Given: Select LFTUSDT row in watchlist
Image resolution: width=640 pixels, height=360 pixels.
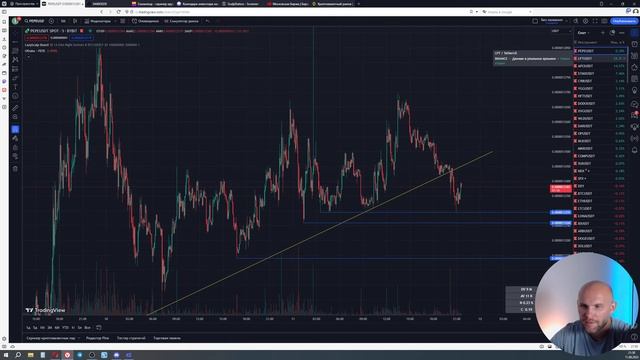Looking at the screenshot, I should click(x=600, y=58).
